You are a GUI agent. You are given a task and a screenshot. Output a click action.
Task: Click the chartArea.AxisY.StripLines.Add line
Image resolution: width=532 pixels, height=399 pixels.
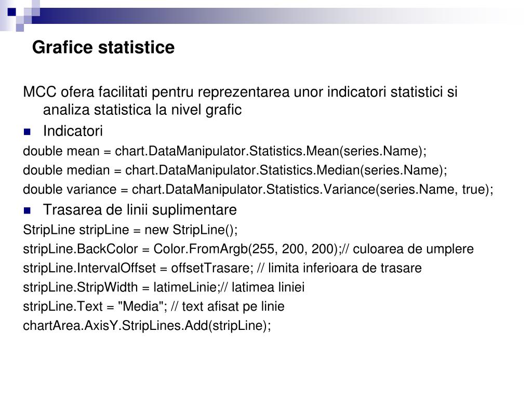coord(147,326)
